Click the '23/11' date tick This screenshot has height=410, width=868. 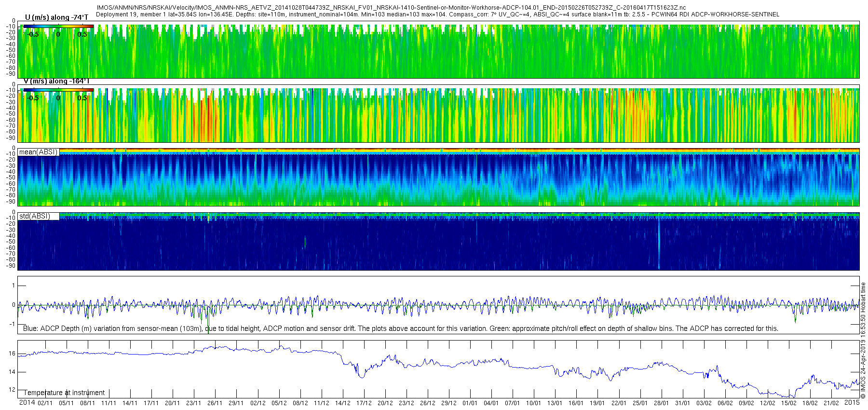coord(193,403)
